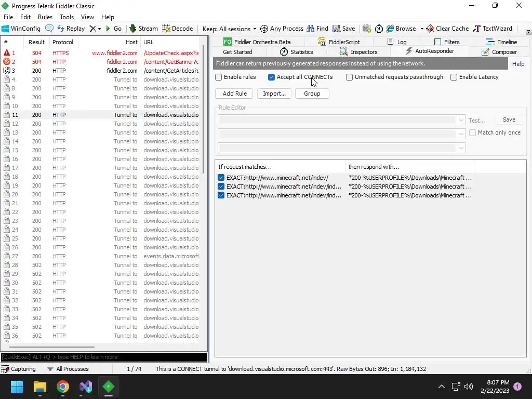The height and width of the screenshot is (399, 532).
Task: Uncheck Accept all CONNECTs
Action: click(x=271, y=77)
